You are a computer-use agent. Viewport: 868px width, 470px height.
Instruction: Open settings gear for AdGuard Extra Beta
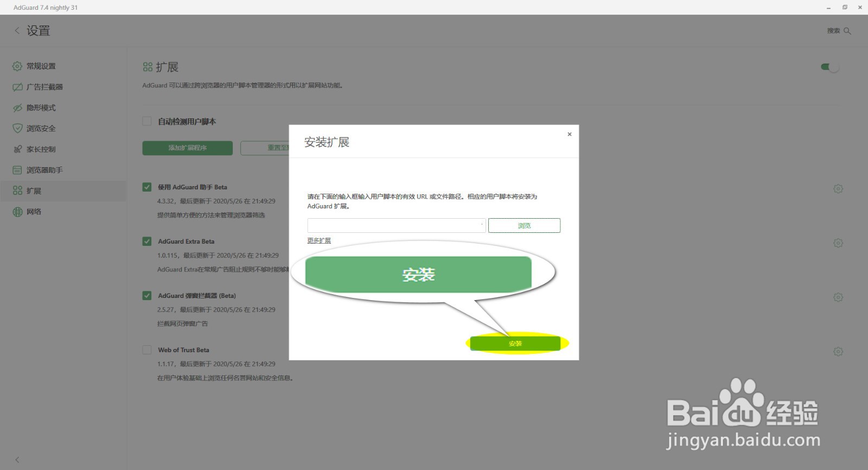[x=838, y=243]
